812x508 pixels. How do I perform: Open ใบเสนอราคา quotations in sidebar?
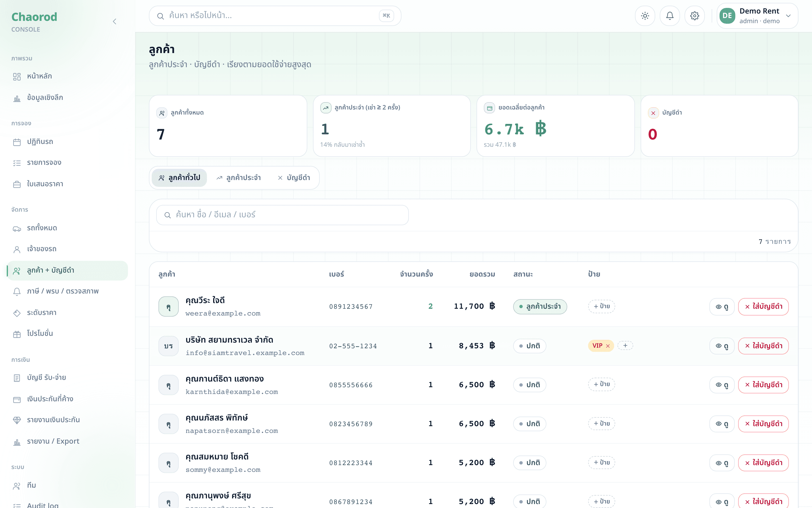tap(67, 184)
